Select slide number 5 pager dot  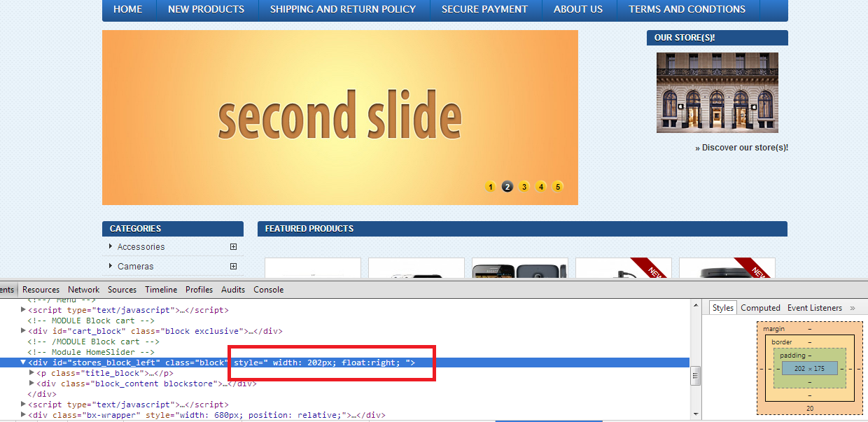click(x=558, y=186)
